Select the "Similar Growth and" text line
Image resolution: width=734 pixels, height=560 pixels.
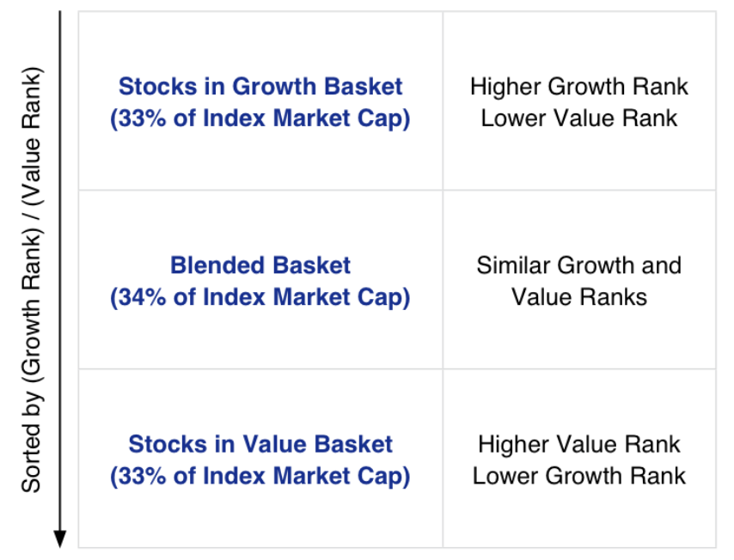coord(579,265)
